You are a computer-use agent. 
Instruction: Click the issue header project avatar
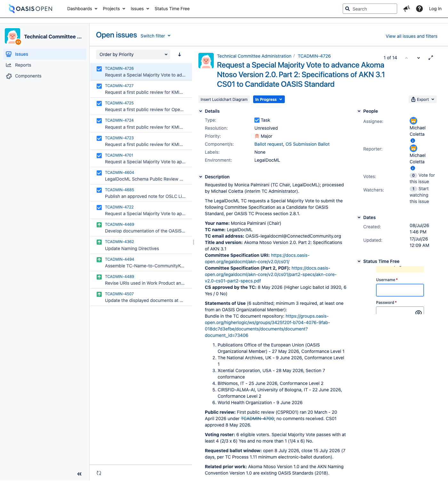(x=206, y=61)
